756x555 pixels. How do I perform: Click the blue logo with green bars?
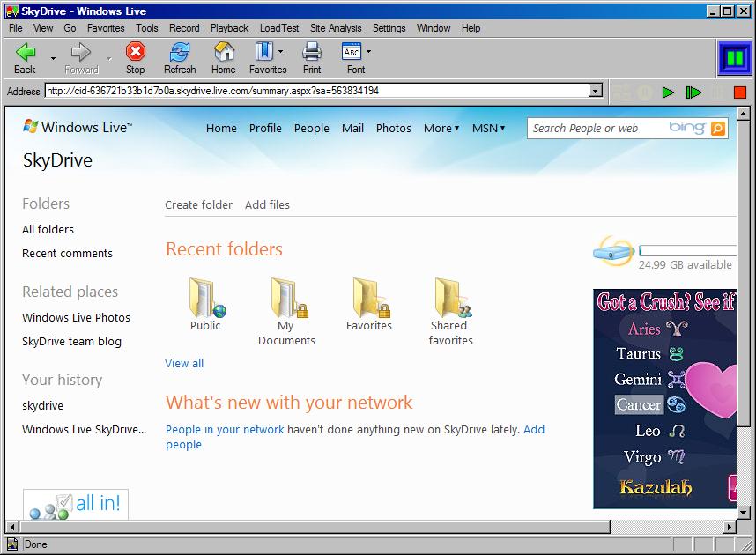(735, 58)
